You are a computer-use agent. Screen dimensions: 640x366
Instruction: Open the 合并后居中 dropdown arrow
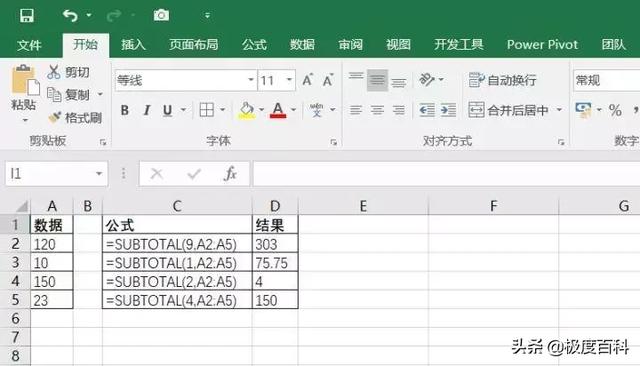[559, 110]
